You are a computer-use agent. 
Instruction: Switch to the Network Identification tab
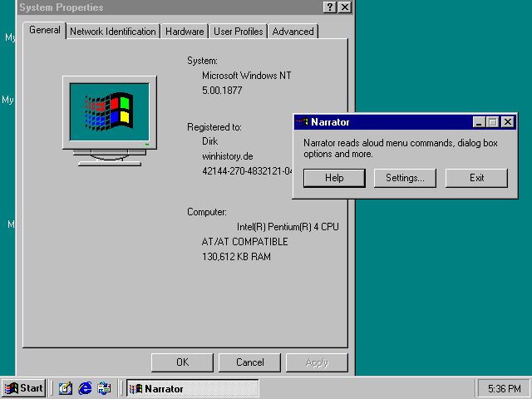[x=112, y=32]
